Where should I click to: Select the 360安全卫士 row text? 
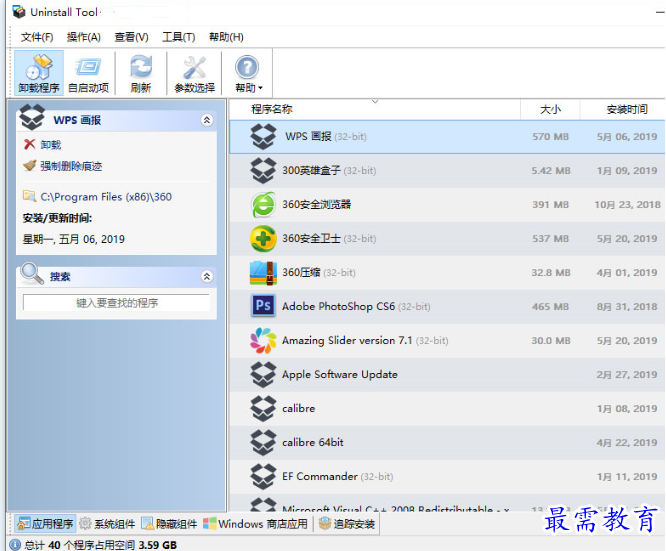click(311, 238)
